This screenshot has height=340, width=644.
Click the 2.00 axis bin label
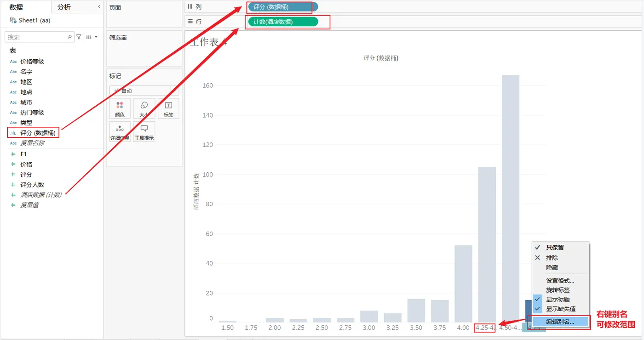click(x=275, y=328)
